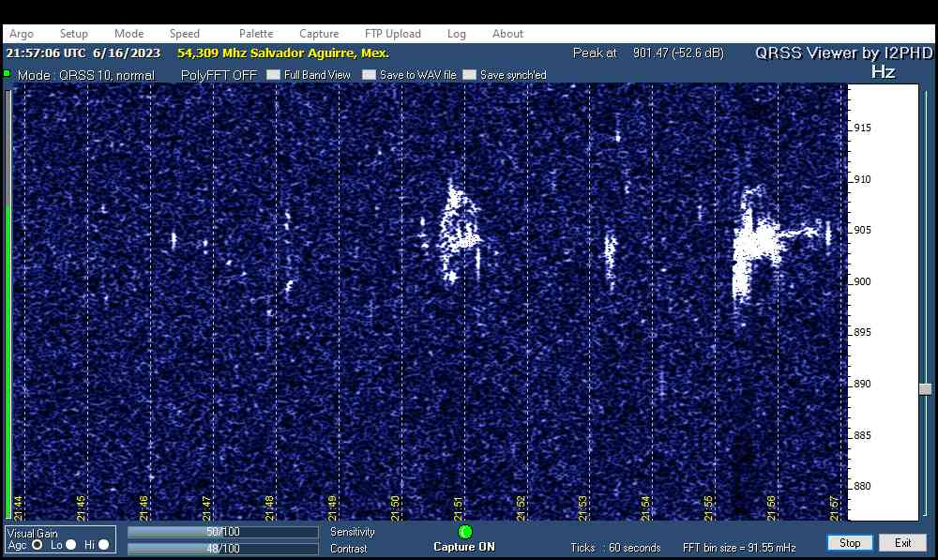The width and height of the screenshot is (938, 560).
Task: Select the Agc visual gain radio button
Action: click(x=38, y=544)
